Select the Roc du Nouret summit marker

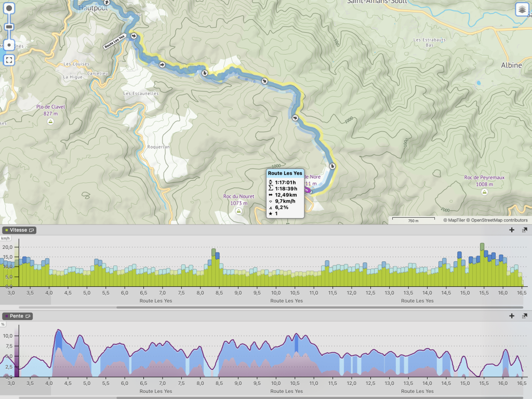[x=238, y=211]
